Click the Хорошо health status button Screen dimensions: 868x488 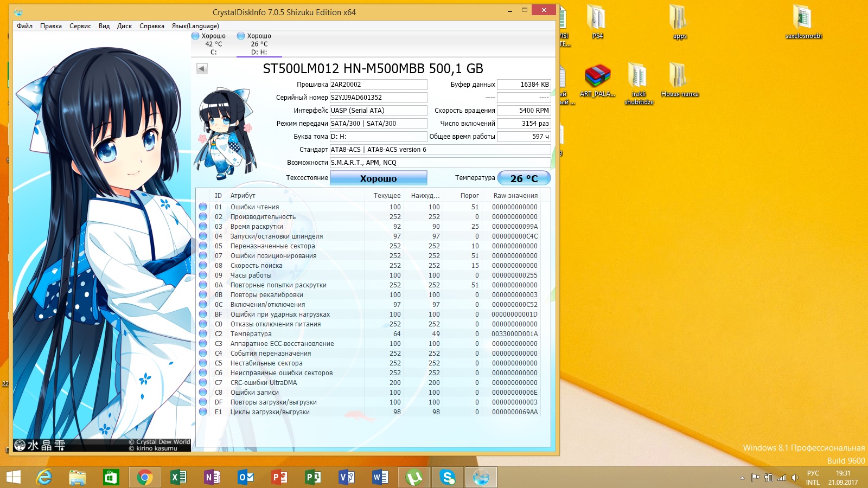coord(378,178)
